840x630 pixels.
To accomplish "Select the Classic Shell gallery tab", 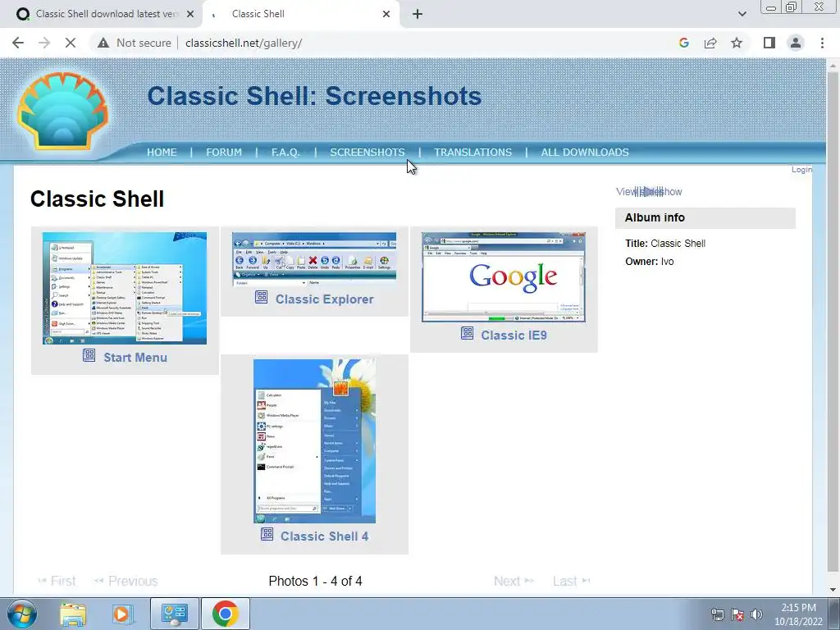I will (300, 14).
